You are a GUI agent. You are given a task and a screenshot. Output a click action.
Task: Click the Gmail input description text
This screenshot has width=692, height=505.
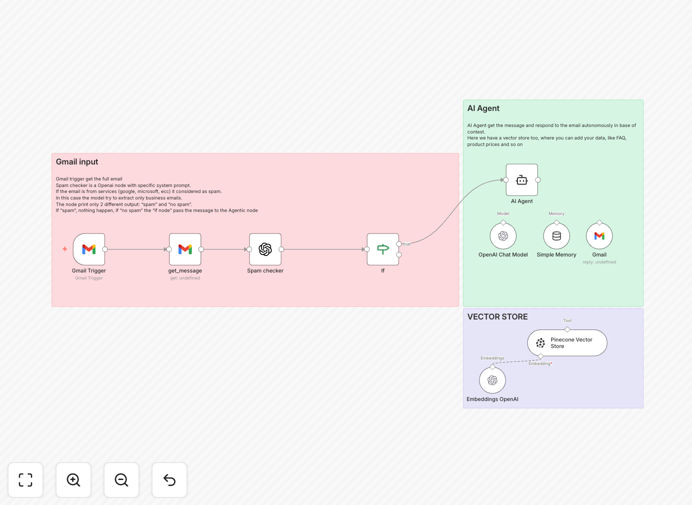[x=157, y=195]
